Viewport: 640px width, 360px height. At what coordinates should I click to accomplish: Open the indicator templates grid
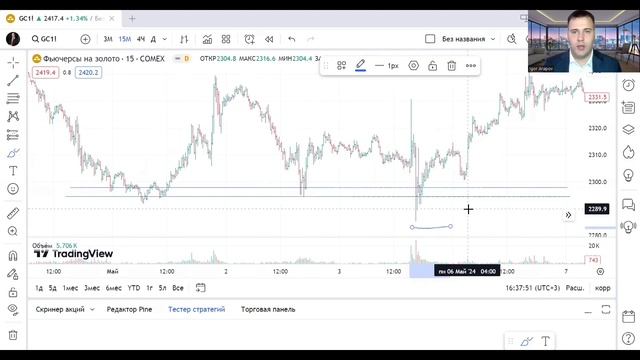(x=226, y=39)
